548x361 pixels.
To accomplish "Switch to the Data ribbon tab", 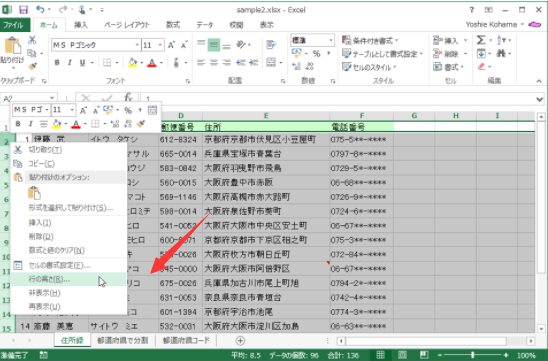I will click(204, 25).
